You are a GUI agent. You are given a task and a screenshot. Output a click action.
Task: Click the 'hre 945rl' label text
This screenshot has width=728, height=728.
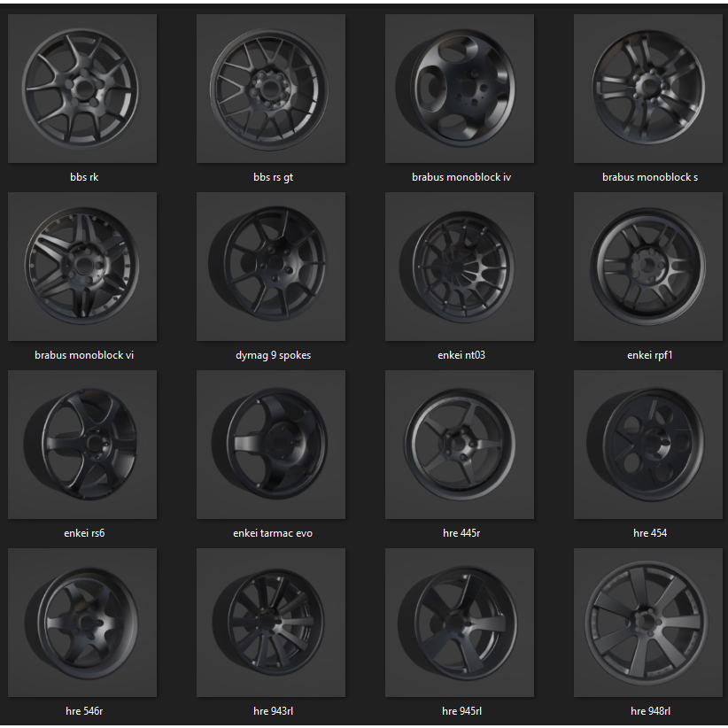pos(461,711)
